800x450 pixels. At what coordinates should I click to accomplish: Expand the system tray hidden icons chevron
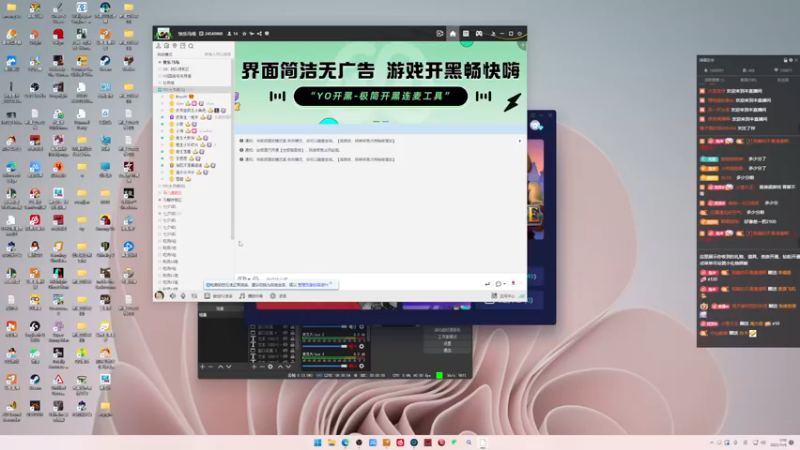(x=712, y=442)
